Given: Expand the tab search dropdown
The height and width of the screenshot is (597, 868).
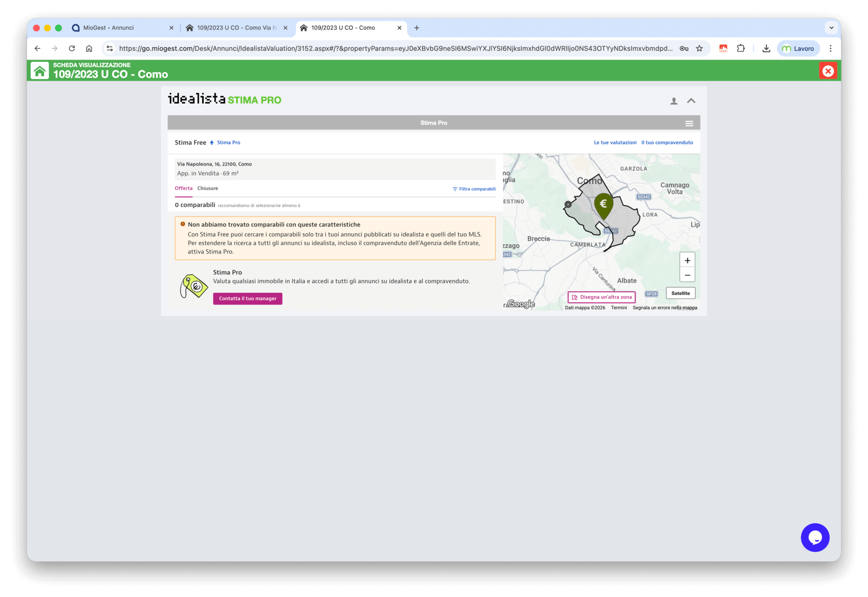Looking at the screenshot, I should click(x=832, y=28).
